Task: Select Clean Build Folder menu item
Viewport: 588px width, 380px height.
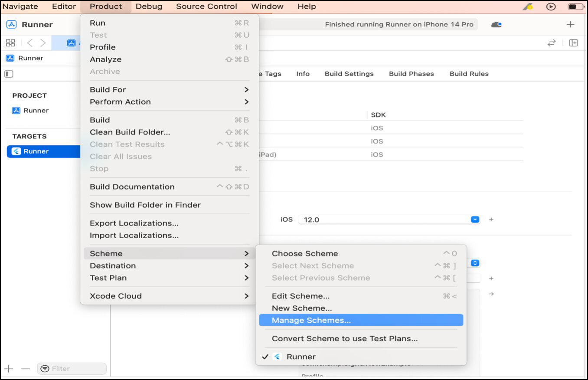Action: [x=130, y=132]
